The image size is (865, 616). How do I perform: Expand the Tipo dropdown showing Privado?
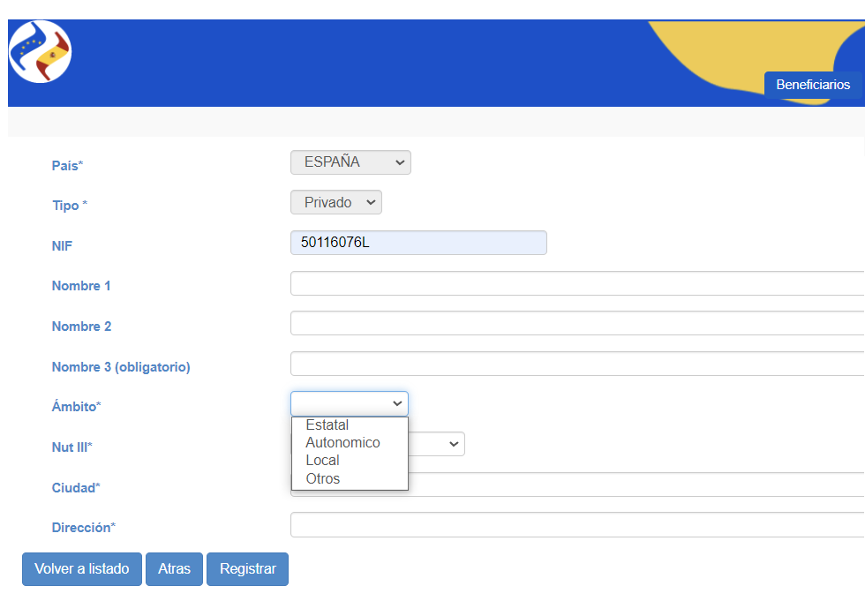point(336,203)
